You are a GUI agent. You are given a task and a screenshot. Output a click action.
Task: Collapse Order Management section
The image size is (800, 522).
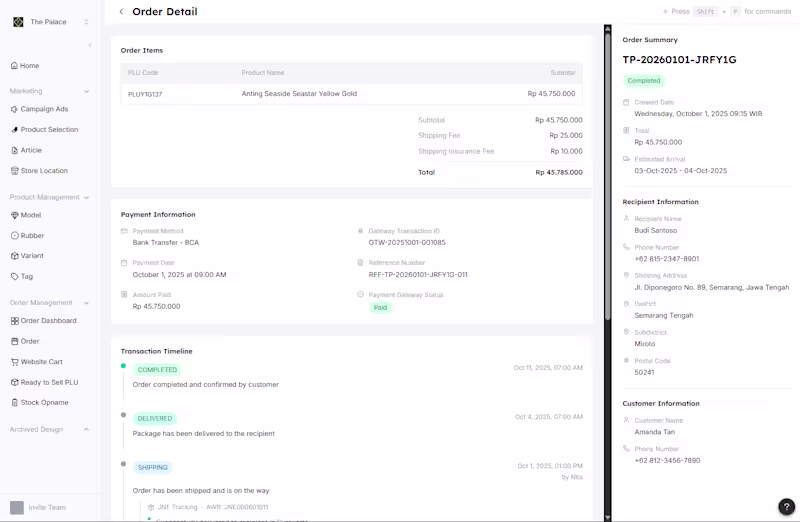(x=86, y=303)
